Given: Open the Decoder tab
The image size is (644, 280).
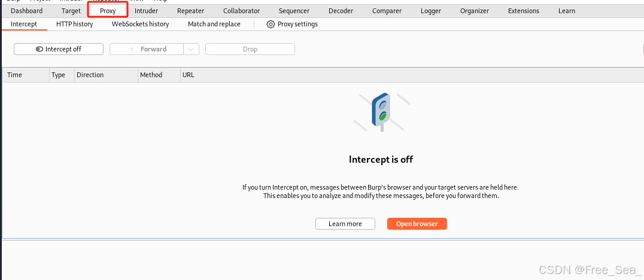Looking at the screenshot, I should click(341, 11).
